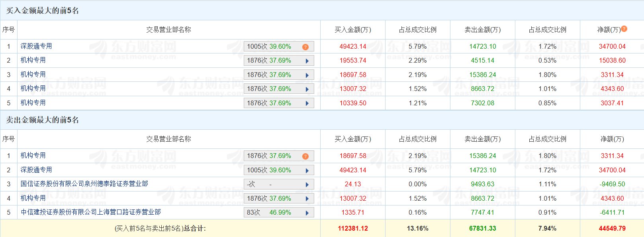Click orange help icon beside buy table 净额(万) header
Image resolution: width=644 pixels, height=237 pixels.
pos(624,29)
